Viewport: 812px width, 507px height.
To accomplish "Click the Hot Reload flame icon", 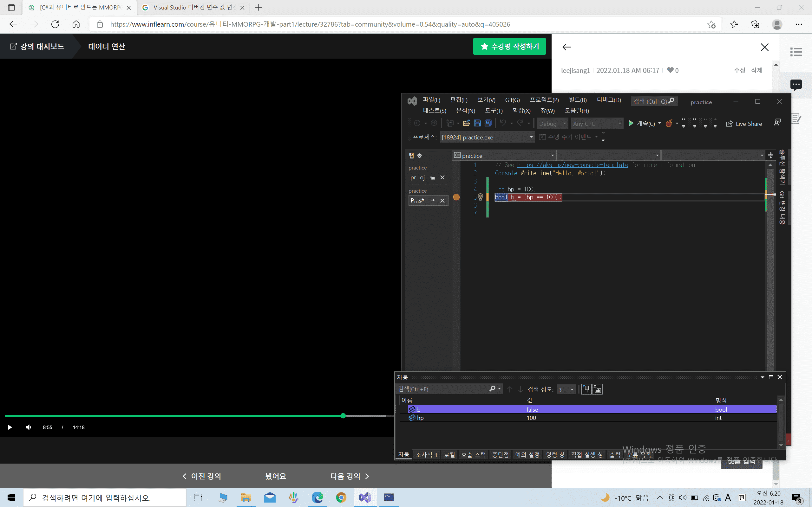I will pos(669,123).
